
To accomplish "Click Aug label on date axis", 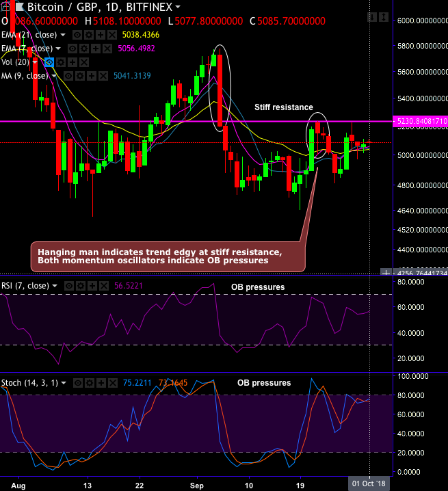I will tap(18, 486).
